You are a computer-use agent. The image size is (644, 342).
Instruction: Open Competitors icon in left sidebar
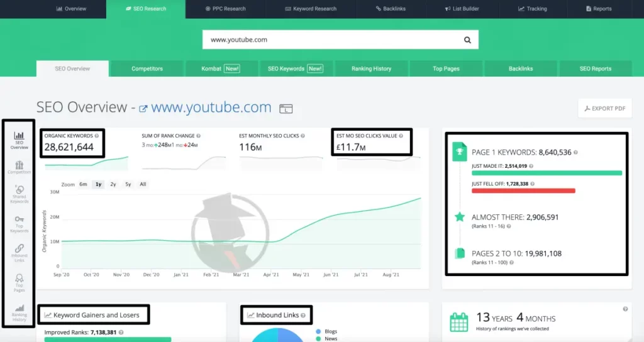tap(19, 167)
